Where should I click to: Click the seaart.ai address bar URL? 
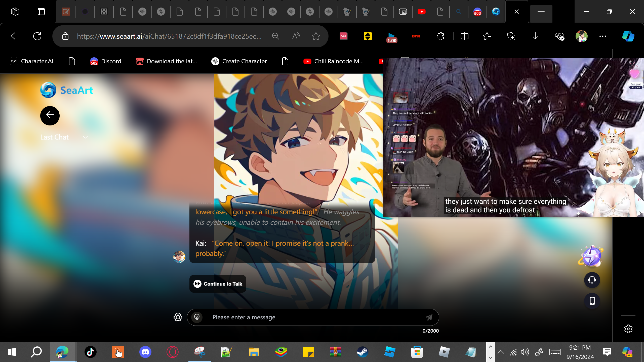coord(169,36)
